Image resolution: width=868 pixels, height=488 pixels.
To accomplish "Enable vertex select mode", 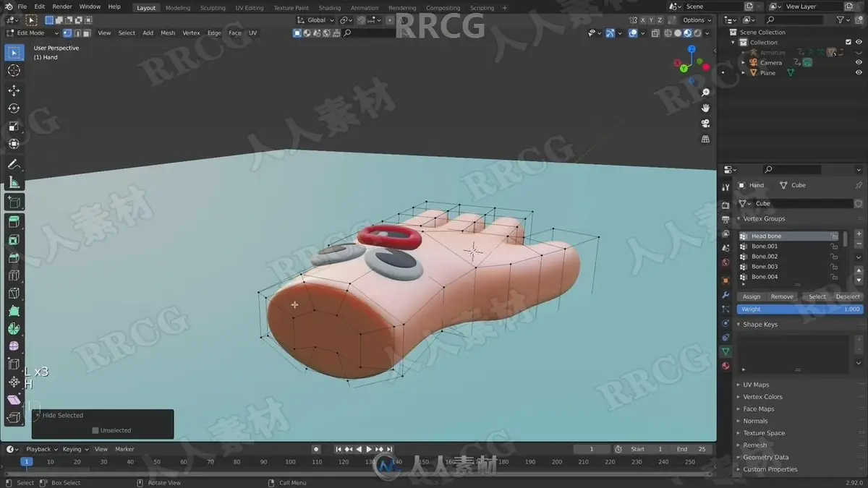I will click(x=68, y=33).
